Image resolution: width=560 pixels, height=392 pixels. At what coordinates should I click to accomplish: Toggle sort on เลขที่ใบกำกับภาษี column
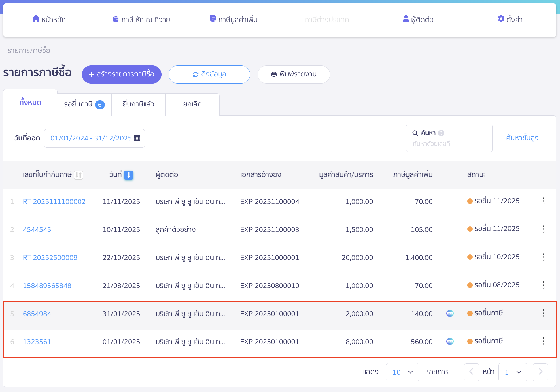tap(79, 175)
